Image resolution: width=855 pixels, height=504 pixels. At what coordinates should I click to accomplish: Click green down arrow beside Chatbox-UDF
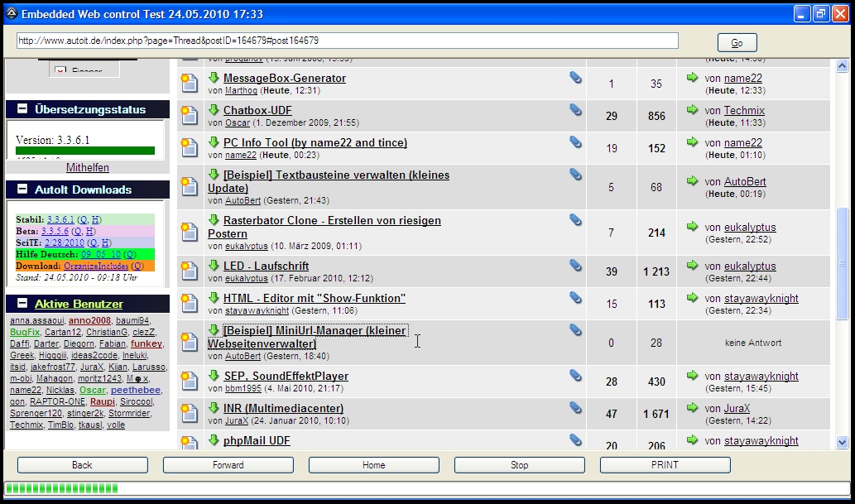pos(214,110)
